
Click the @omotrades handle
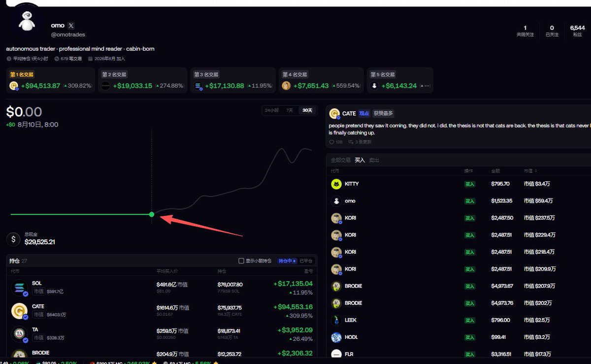(68, 35)
